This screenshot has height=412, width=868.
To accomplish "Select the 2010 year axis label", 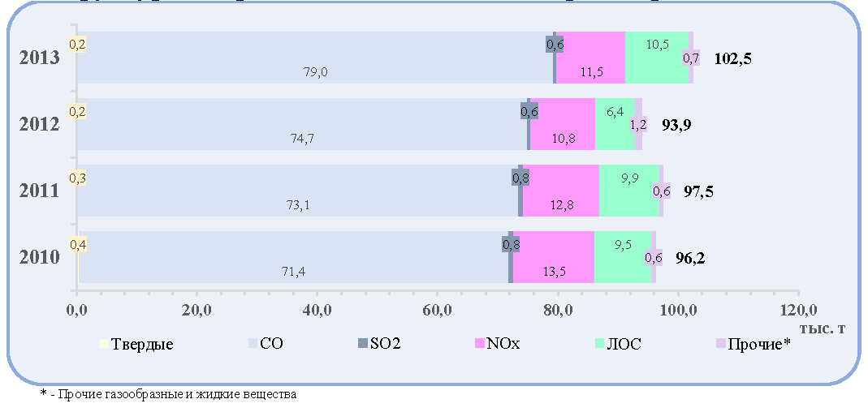I will point(39,258).
